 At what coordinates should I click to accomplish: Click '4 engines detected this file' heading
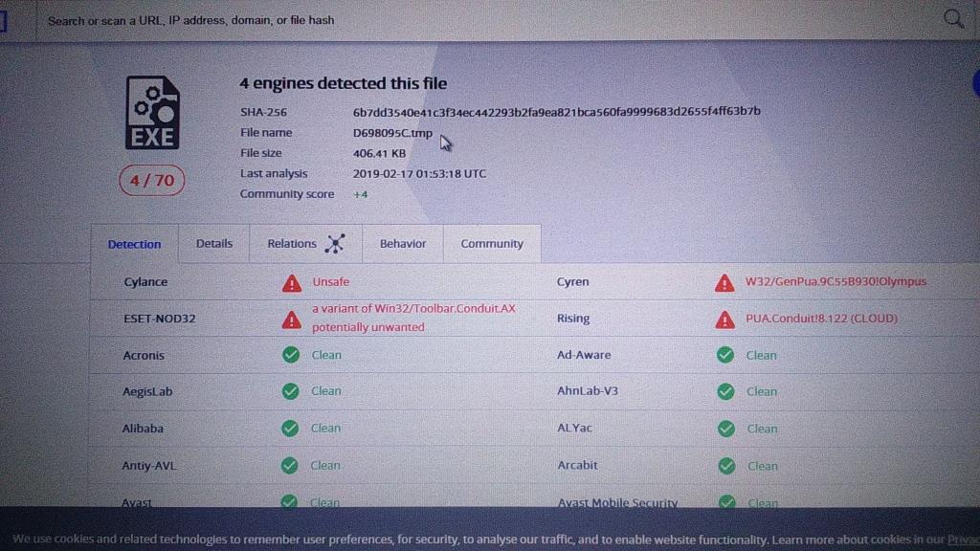pos(344,83)
